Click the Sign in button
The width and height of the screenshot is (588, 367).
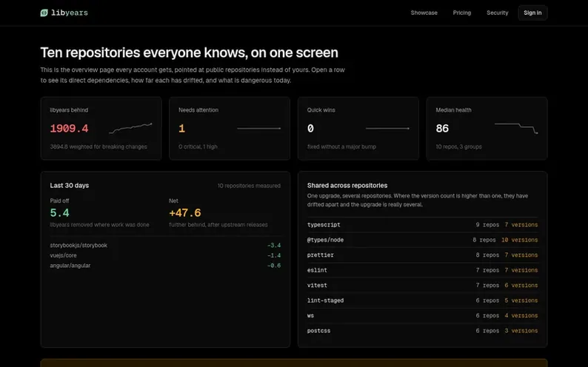[x=532, y=13]
